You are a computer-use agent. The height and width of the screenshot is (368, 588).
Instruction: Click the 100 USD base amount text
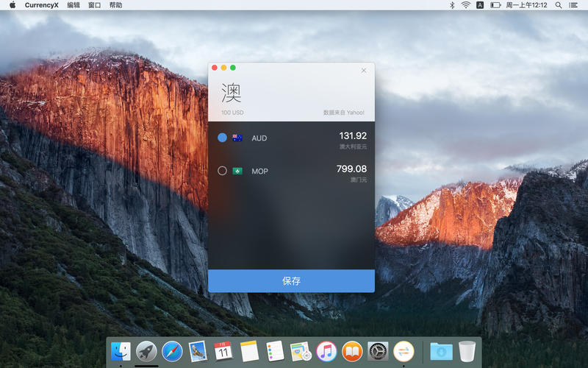coord(232,113)
